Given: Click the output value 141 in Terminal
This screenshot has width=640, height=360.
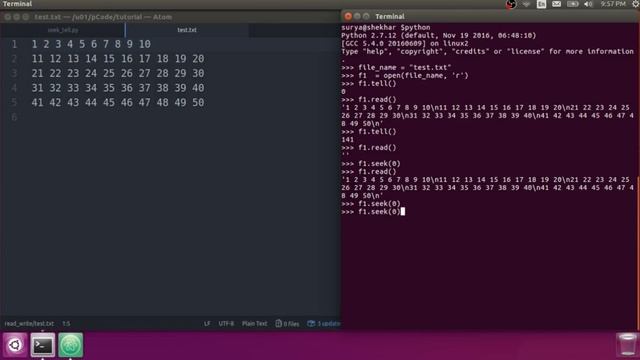Looking at the screenshot, I should pyautogui.click(x=347, y=140).
